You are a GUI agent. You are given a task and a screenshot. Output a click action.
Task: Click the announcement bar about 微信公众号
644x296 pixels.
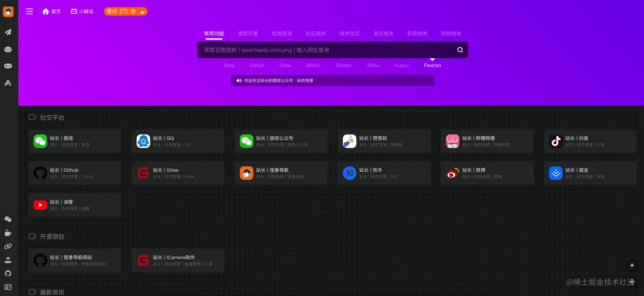click(x=333, y=80)
